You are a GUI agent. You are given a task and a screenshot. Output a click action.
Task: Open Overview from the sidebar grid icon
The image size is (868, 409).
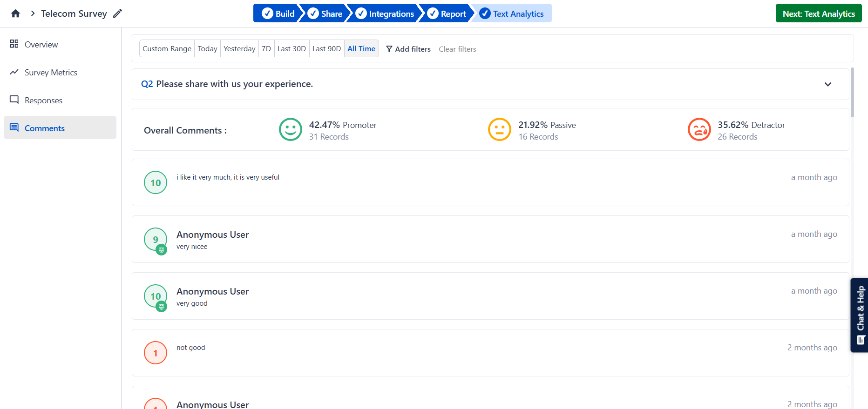[x=14, y=44]
